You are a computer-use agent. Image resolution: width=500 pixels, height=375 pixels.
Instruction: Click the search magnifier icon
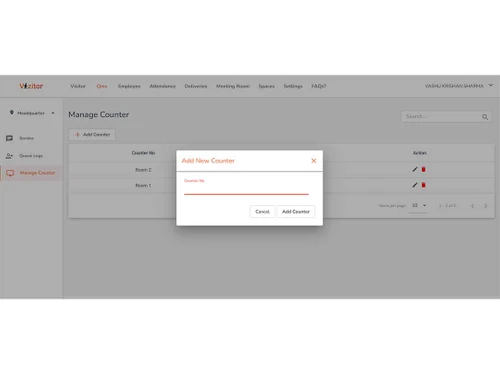point(485,117)
